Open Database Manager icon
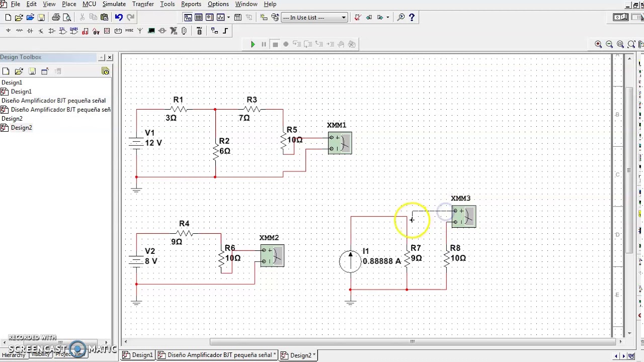644x362 pixels. [x=275, y=18]
